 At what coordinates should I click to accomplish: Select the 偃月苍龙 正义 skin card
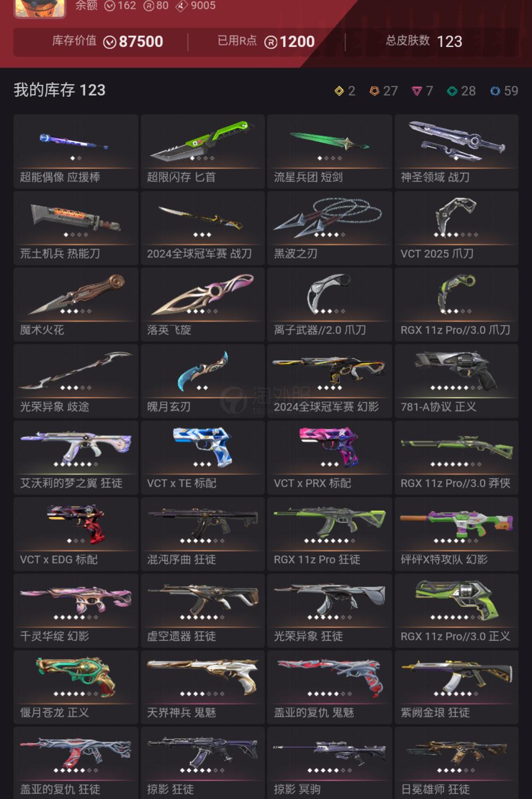(76, 687)
